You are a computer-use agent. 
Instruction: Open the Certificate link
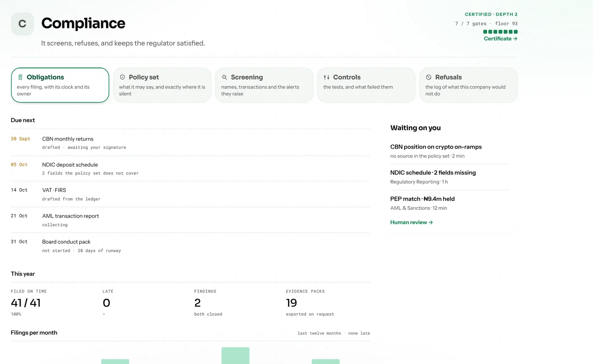click(x=501, y=39)
